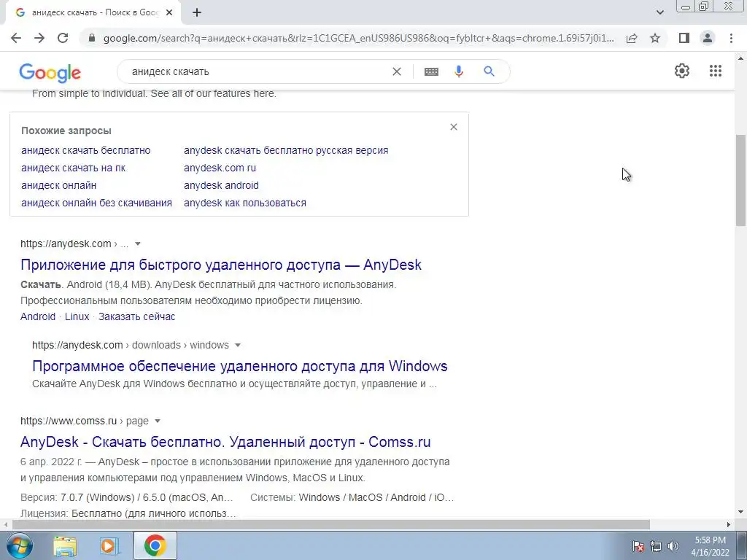Click the horizontal scrollbar right arrow
The image size is (747, 560).
point(729,524)
